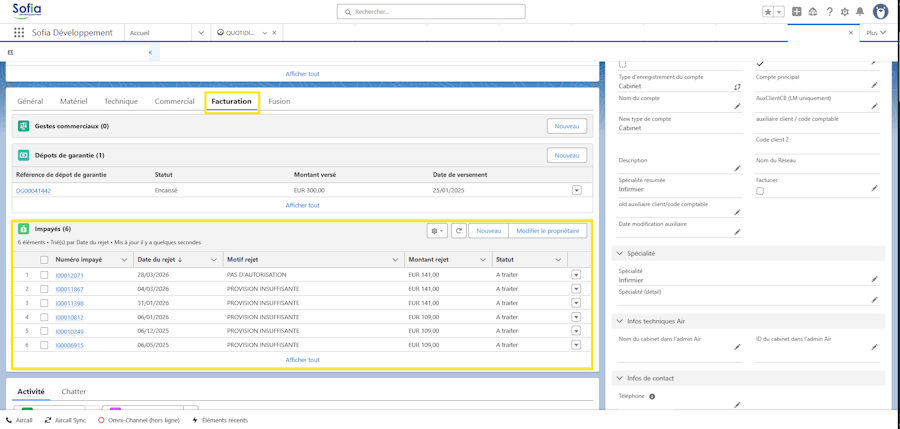Switch to the Commercial tab
Screen dimensions: 900x429
click(x=174, y=101)
